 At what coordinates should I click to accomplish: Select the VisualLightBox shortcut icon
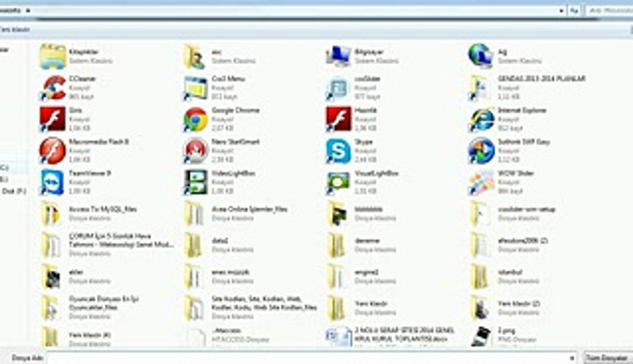(x=338, y=182)
